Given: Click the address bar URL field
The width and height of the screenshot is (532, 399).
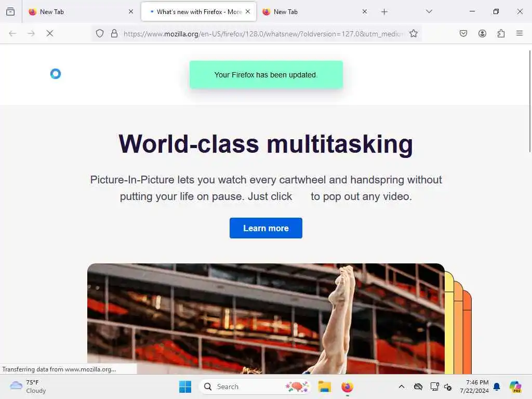Looking at the screenshot, I should pos(263,34).
